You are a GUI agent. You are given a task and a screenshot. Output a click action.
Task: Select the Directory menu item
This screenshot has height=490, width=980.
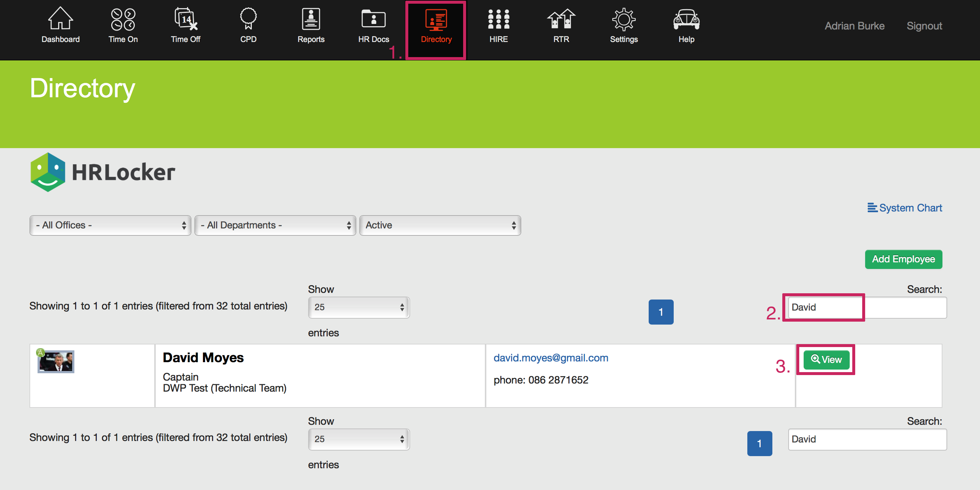[436, 29]
